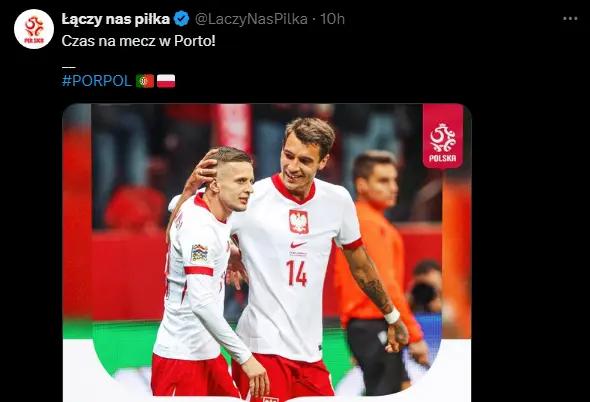Select the tweet text Czas na mecz w Porto!
This screenshot has width=590, height=402.
[138, 41]
